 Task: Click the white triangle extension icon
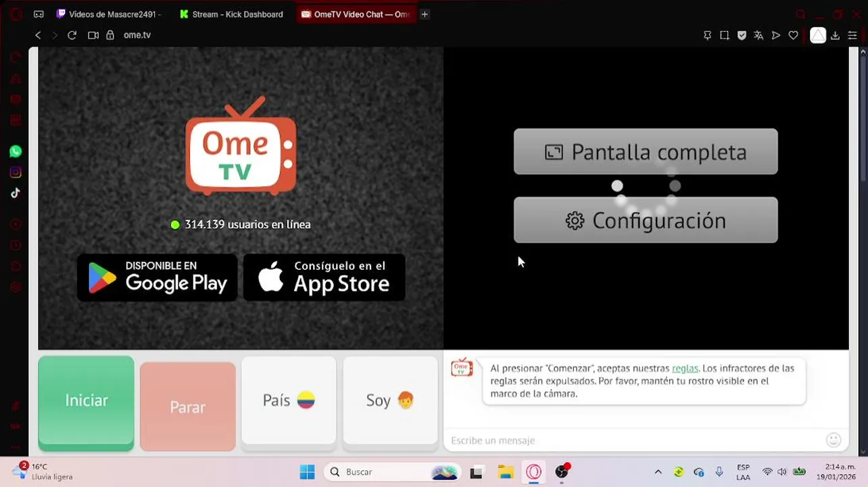tap(818, 35)
